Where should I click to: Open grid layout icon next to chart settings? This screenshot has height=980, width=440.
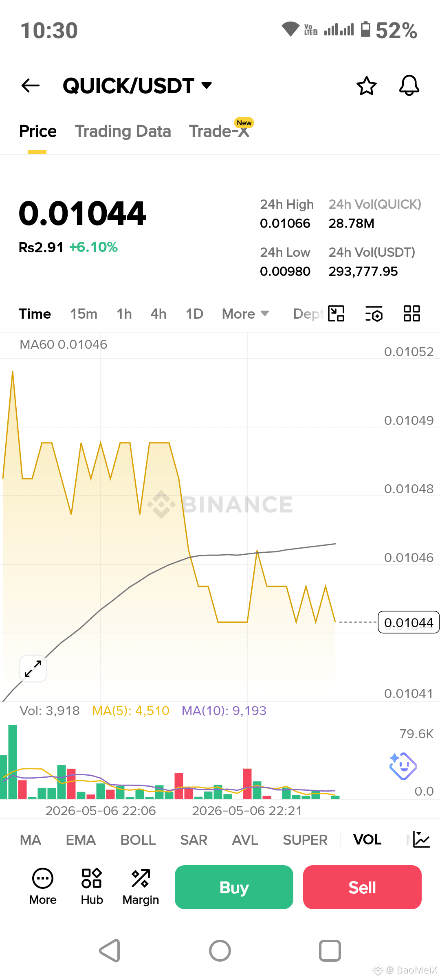click(411, 313)
